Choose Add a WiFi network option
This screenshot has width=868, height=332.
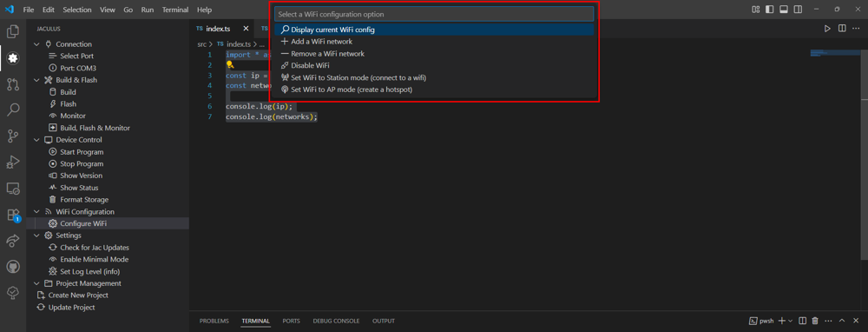(434, 42)
